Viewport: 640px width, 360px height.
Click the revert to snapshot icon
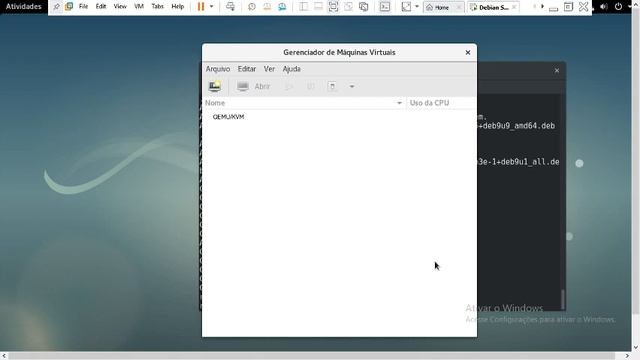(x=267, y=7)
